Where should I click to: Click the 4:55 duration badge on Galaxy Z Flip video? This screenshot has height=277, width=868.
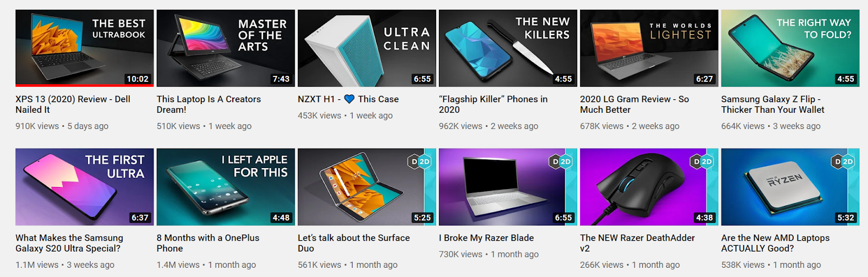[x=845, y=79]
